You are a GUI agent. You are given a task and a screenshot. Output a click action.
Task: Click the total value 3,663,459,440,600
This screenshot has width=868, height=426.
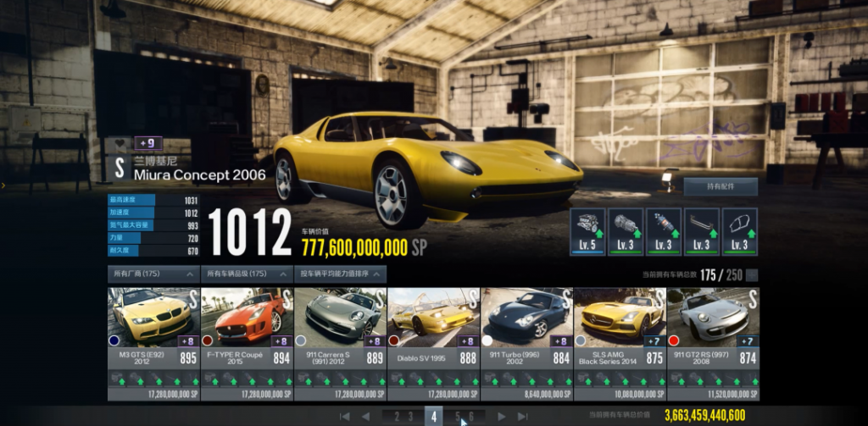tap(704, 416)
